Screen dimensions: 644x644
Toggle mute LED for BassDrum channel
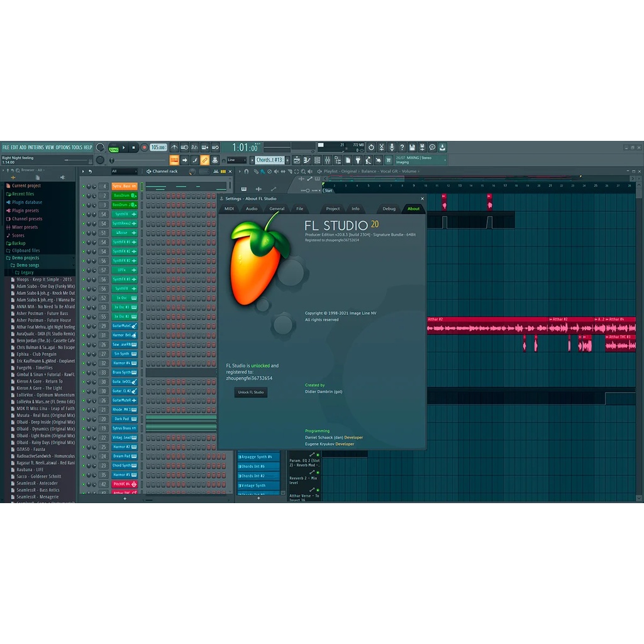(x=84, y=196)
